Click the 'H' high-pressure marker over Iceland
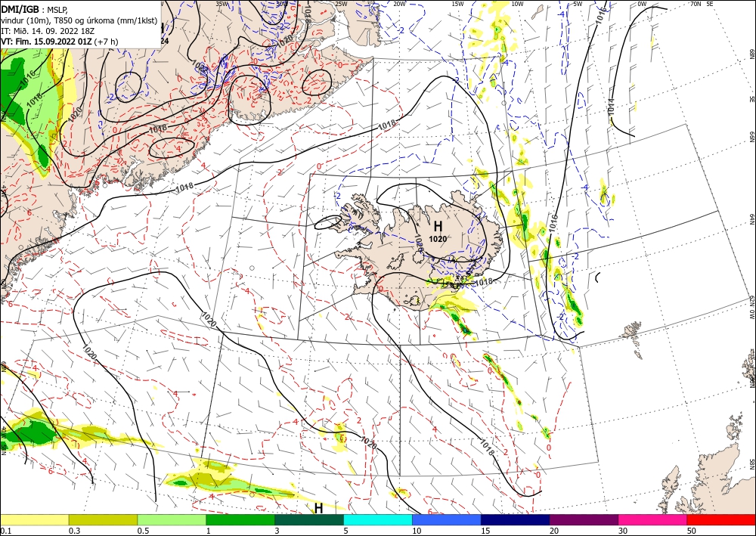 pos(438,226)
